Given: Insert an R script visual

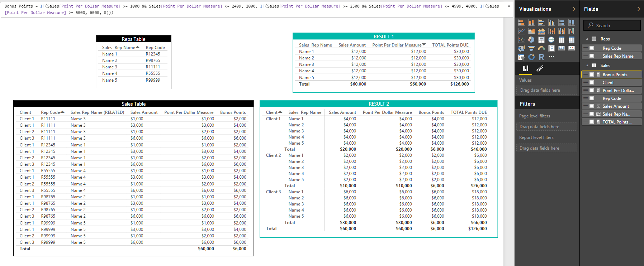Looking at the screenshot, I should pyautogui.click(x=541, y=57).
